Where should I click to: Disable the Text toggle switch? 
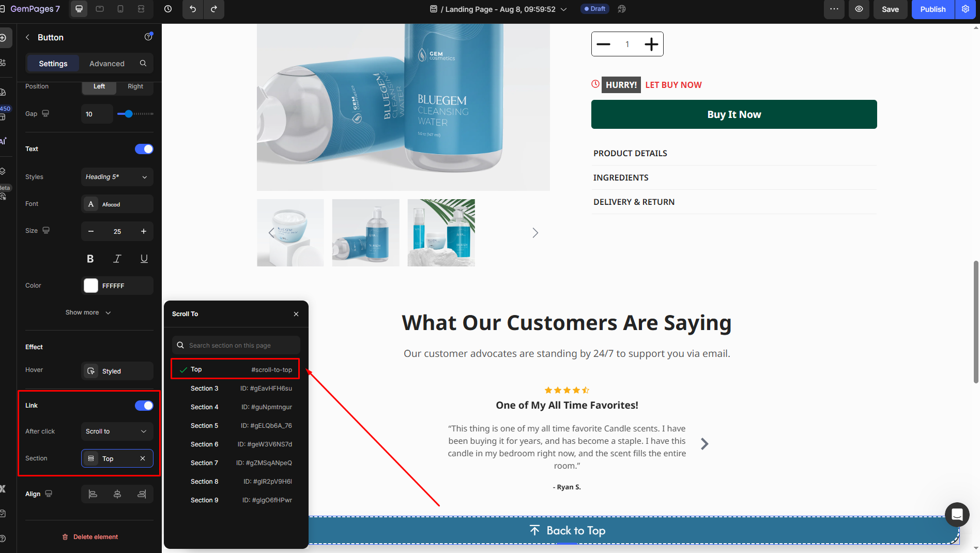[144, 149]
